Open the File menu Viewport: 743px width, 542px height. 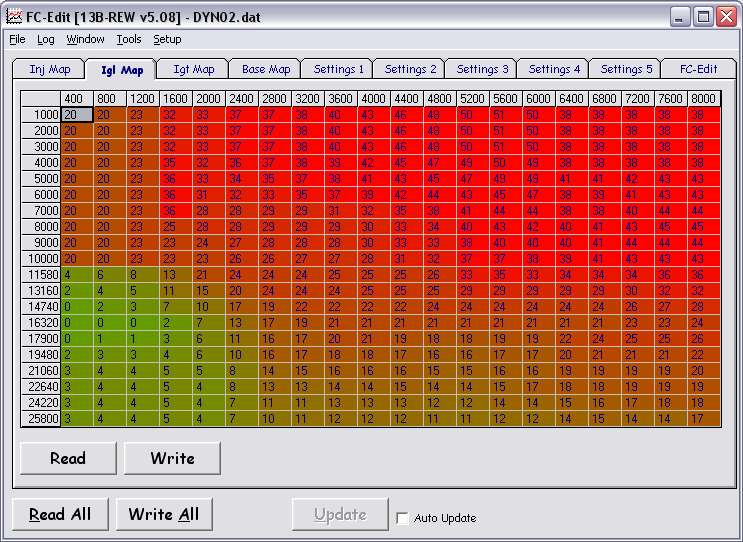(x=17, y=40)
